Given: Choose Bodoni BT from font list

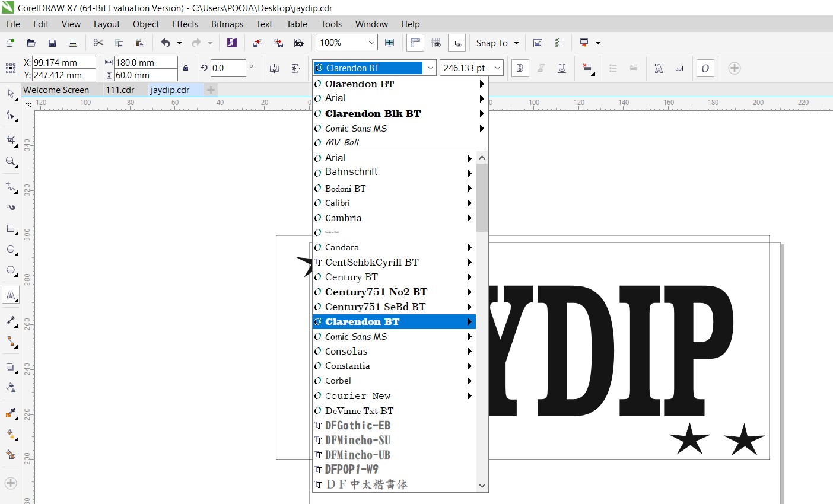Looking at the screenshot, I should point(394,188).
